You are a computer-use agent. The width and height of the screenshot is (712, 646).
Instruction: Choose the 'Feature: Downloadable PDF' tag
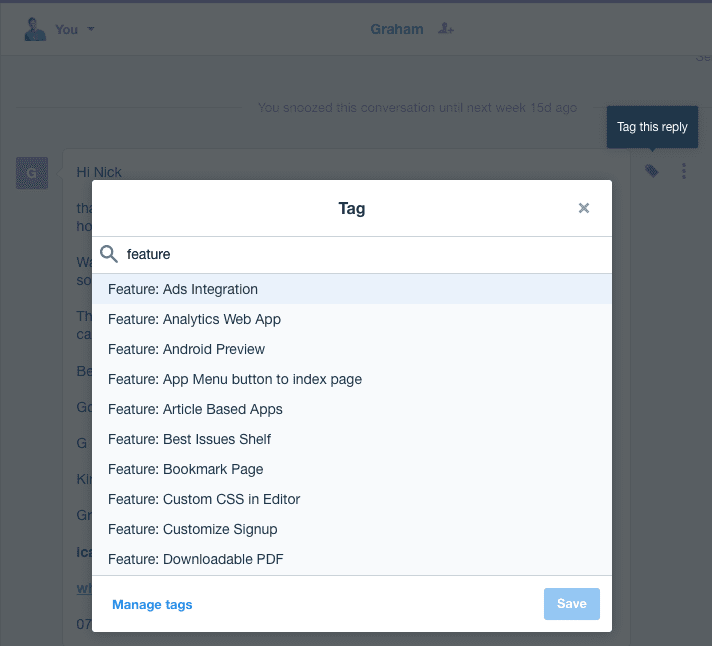(352, 559)
